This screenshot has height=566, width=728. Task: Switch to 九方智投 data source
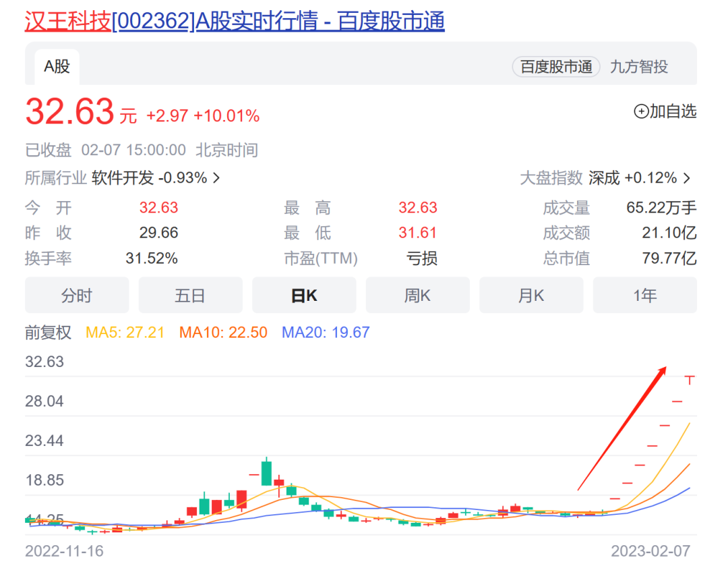(639, 67)
